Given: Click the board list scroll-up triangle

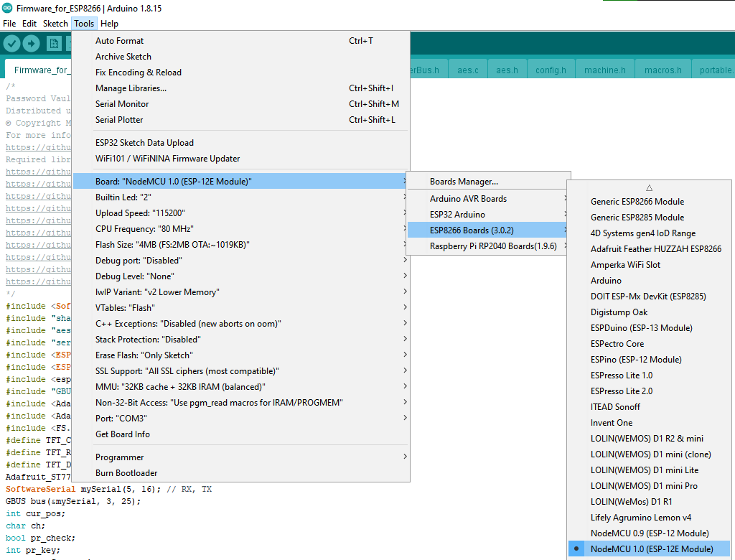Looking at the screenshot, I should click(x=649, y=187).
